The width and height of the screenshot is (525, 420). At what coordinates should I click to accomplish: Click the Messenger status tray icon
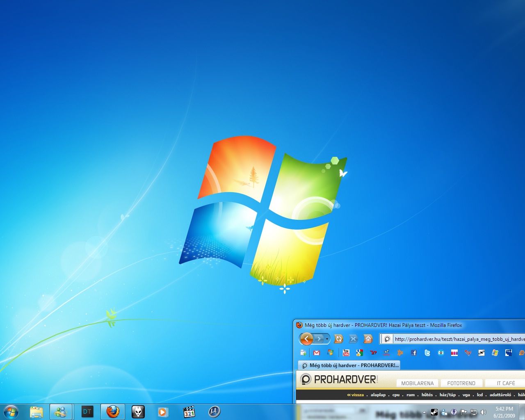tap(444, 412)
